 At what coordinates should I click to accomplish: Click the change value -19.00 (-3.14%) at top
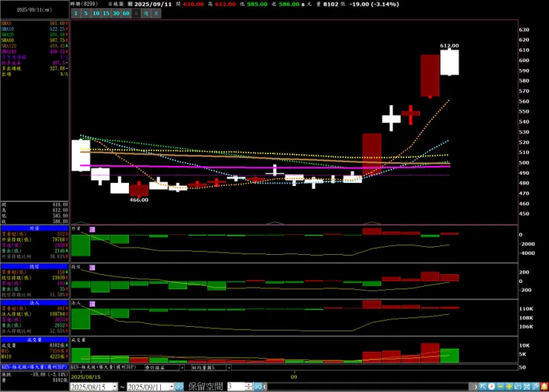point(375,4)
